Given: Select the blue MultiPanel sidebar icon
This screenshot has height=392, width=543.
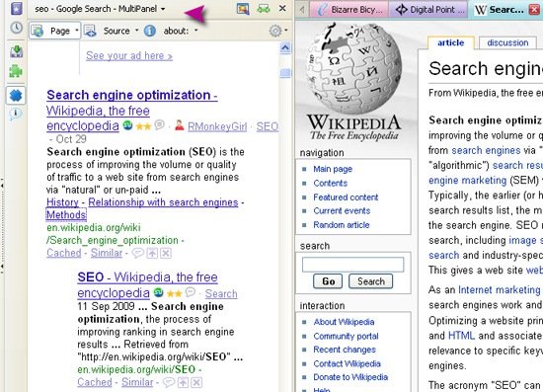Looking at the screenshot, I should tap(16, 95).
